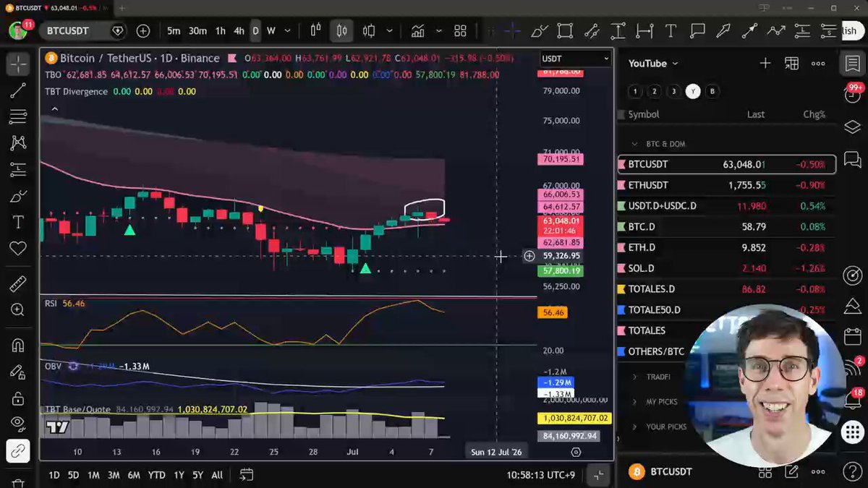Open the chart patterns tool in left toolbar
This screenshot has width=868, height=488.
[18, 143]
